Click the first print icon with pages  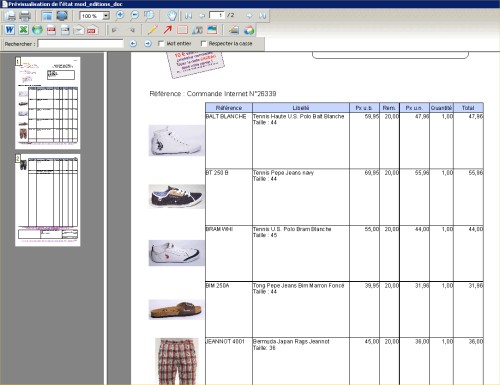[x=10, y=16]
